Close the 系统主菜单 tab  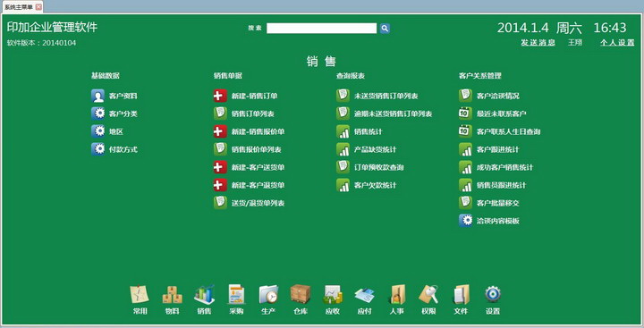tap(38, 7)
